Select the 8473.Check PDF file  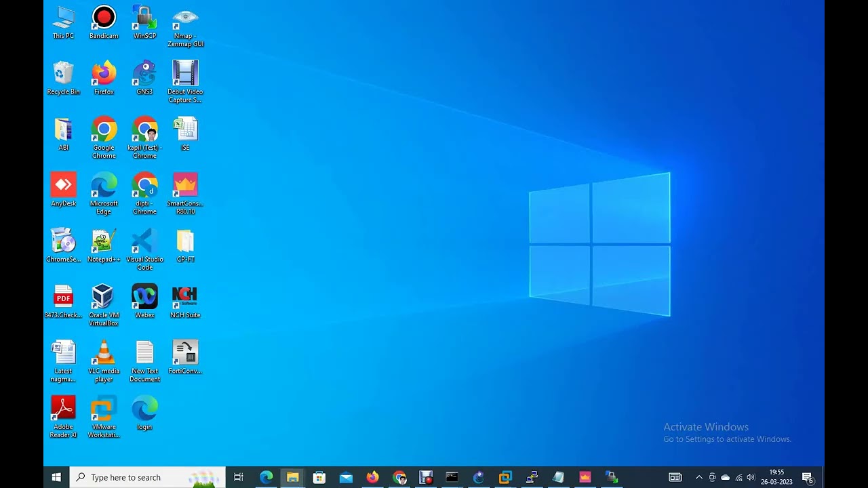coord(63,301)
